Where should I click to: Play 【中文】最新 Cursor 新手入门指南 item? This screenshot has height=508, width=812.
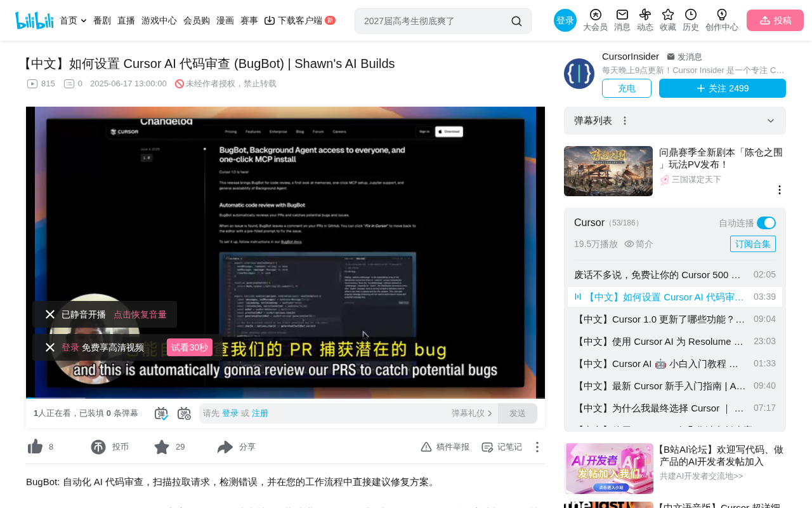(x=675, y=386)
